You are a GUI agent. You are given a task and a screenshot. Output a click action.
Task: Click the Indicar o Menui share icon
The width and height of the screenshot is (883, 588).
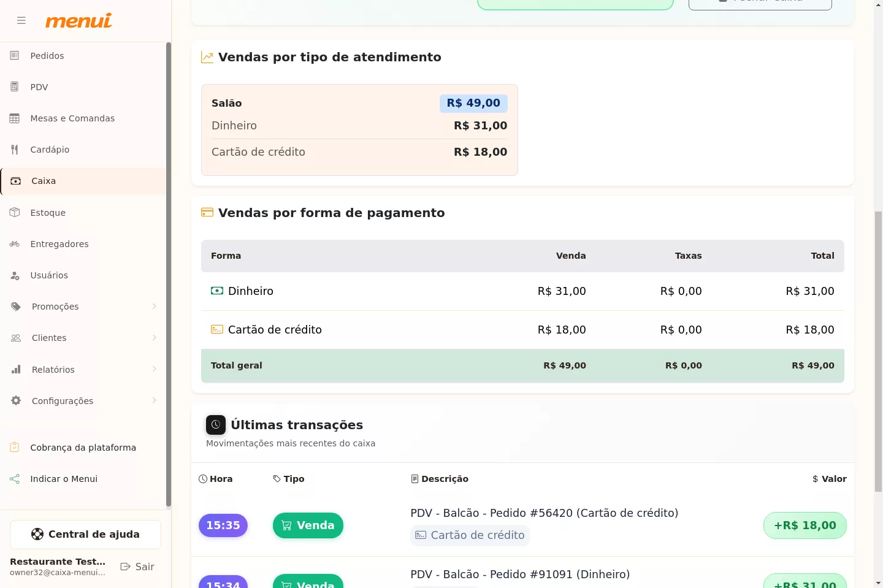15,479
